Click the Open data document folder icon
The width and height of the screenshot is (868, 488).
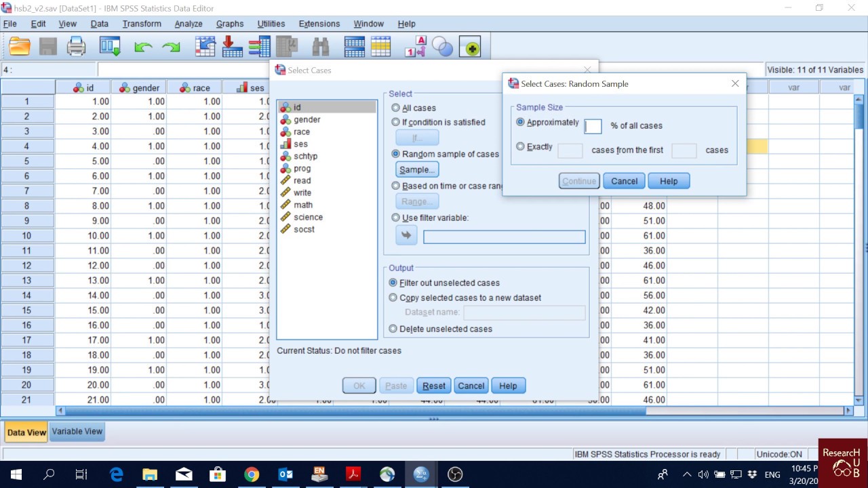tap(20, 47)
